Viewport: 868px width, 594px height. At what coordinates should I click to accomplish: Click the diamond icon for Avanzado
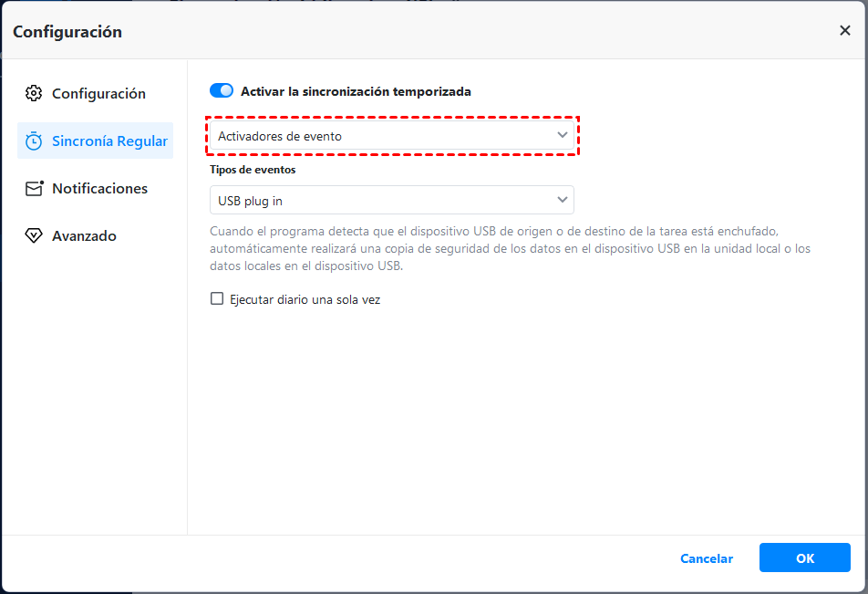pos(34,236)
